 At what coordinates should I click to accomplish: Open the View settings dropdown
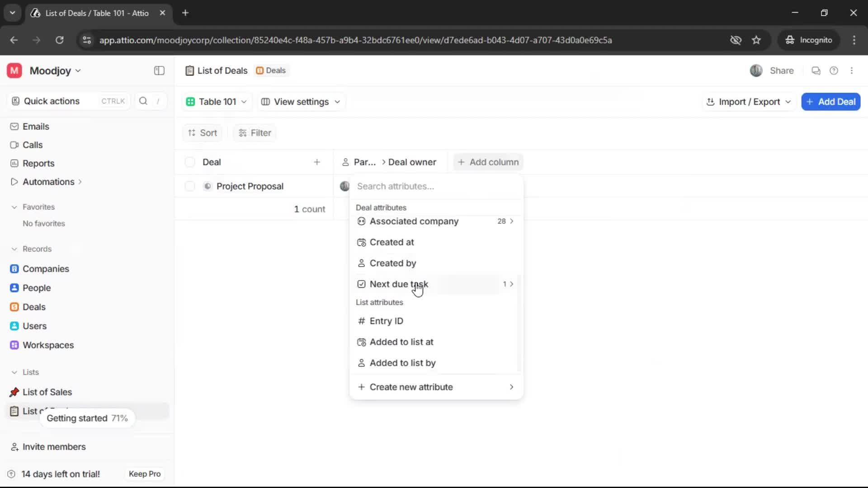coord(301,102)
